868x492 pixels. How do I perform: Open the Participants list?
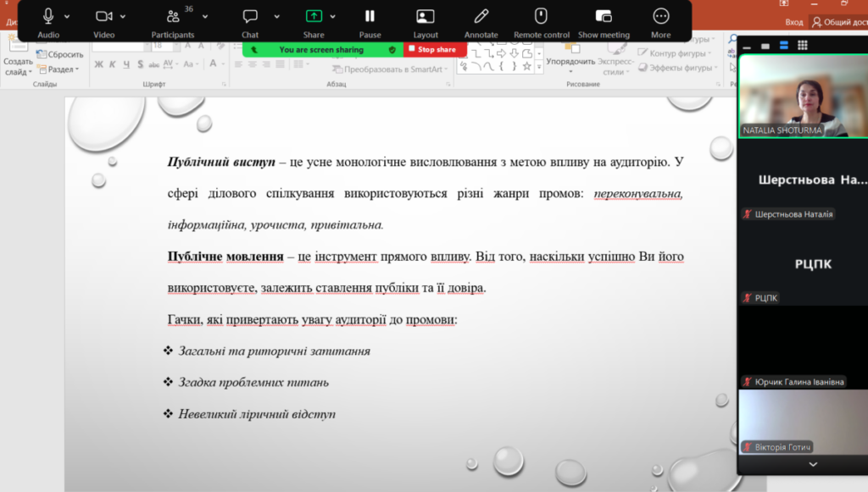[x=173, y=16]
